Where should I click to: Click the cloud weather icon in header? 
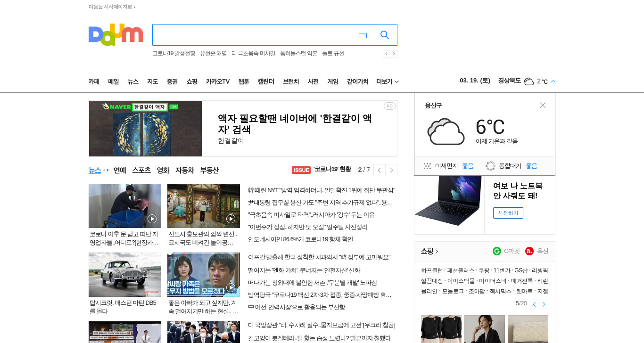[529, 82]
